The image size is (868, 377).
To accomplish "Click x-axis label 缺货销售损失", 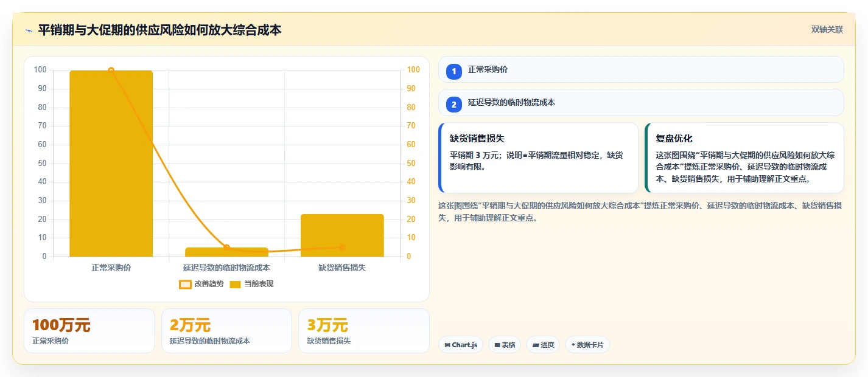I will coord(342,268).
